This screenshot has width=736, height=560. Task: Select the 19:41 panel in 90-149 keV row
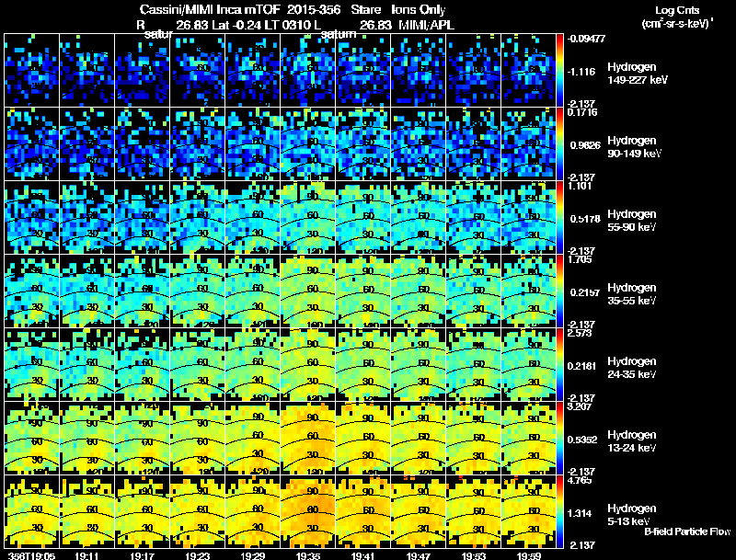(363, 143)
